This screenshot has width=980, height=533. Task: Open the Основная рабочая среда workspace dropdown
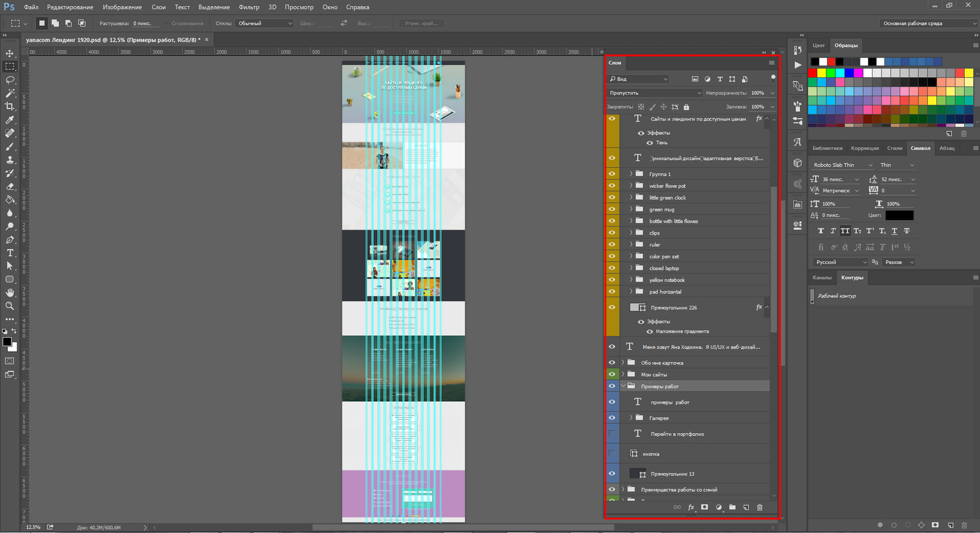click(929, 23)
